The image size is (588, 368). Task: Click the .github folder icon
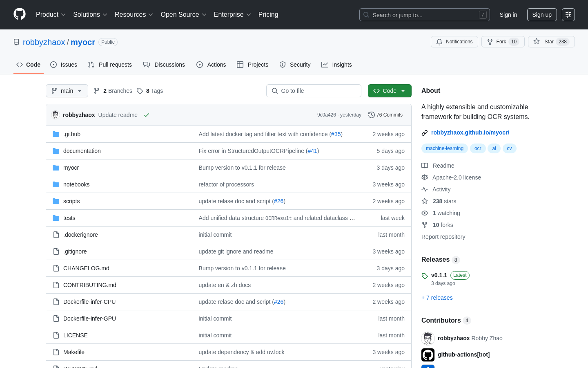[x=56, y=134]
